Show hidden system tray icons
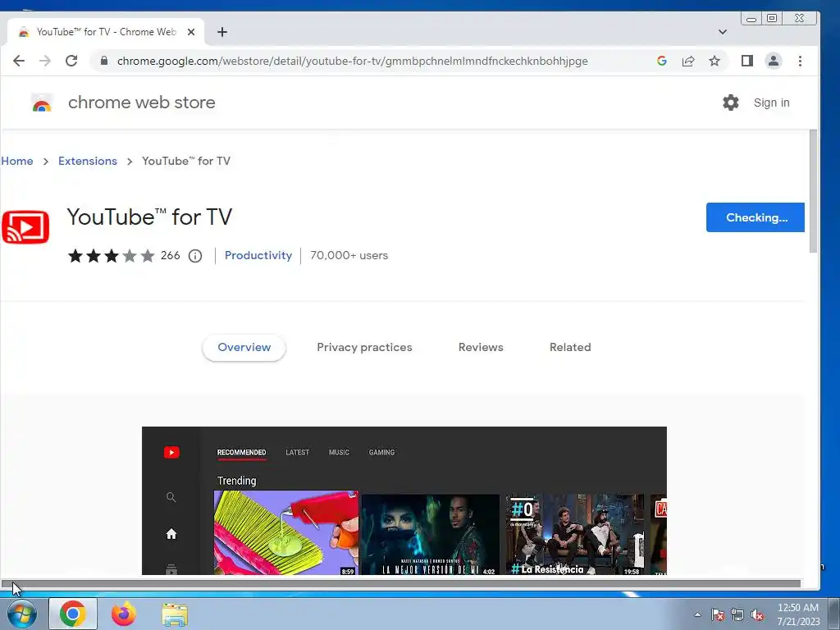840x630 pixels. tap(697, 615)
